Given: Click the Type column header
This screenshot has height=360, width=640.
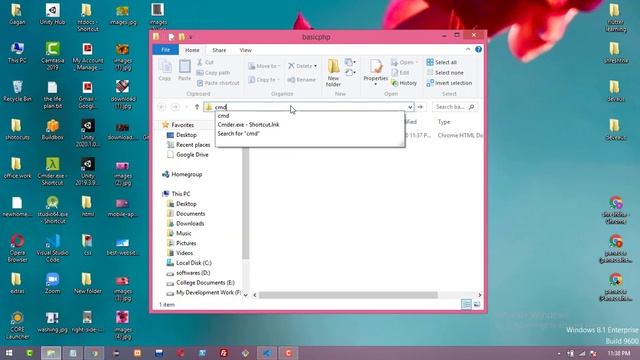Looking at the screenshot, I should (x=444, y=122).
